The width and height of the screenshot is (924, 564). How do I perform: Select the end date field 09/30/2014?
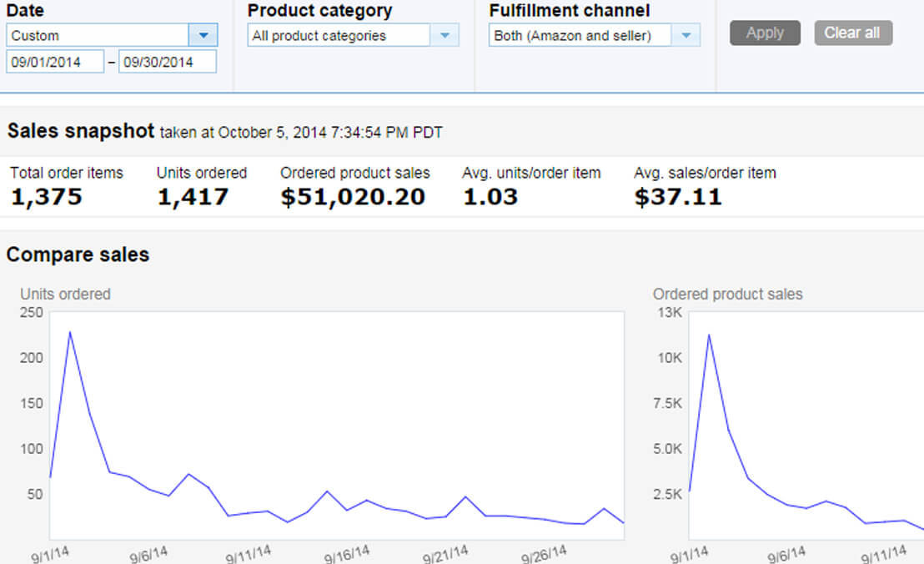pos(168,62)
